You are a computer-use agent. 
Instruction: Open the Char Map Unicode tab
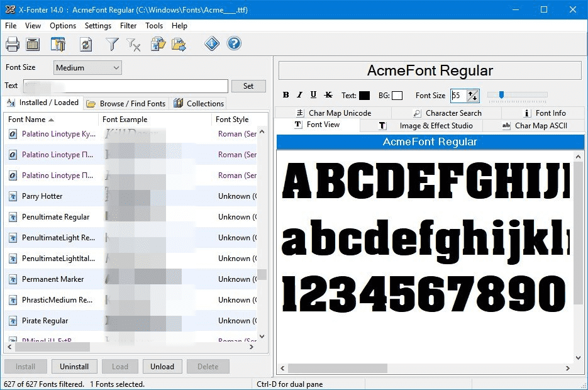click(x=334, y=113)
